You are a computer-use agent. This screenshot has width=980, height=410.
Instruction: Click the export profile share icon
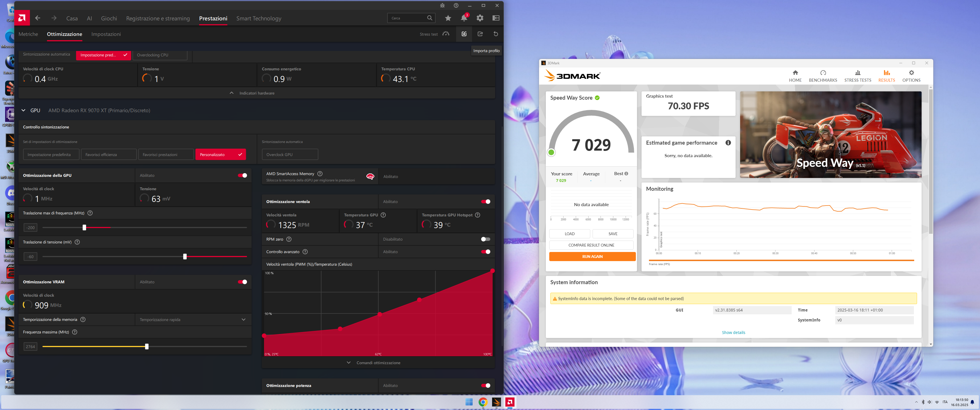point(480,34)
